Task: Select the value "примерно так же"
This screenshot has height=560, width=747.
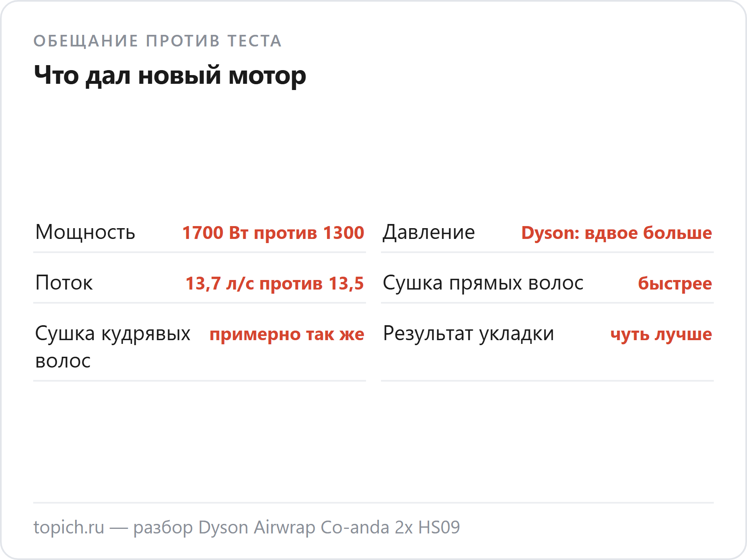Action: coord(287,334)
